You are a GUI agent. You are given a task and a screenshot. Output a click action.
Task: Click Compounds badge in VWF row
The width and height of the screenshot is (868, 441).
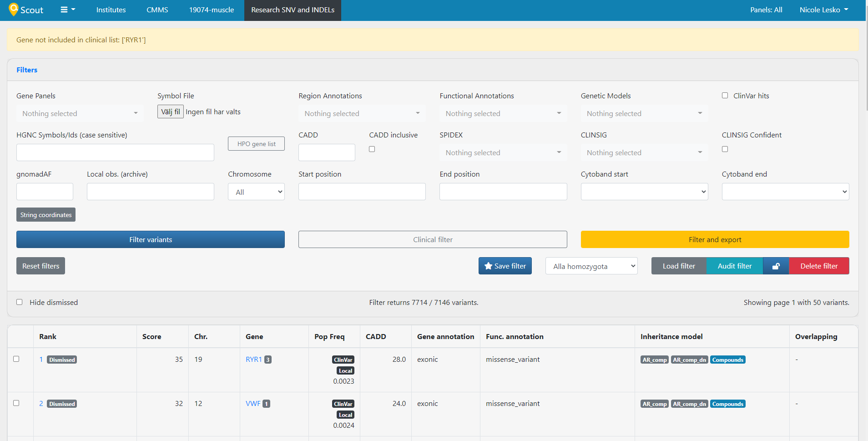coord(727,404)
